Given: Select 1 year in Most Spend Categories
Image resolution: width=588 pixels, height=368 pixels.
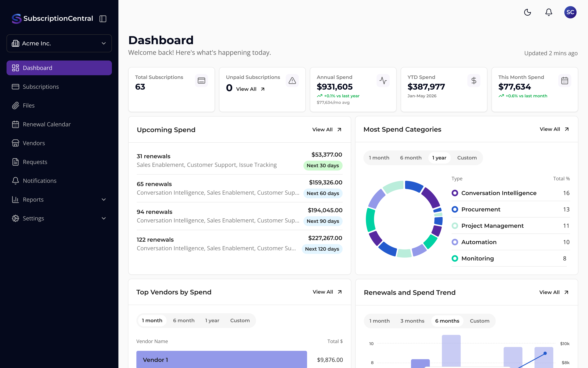Looking at the screenshot, I should pos(439,158).
